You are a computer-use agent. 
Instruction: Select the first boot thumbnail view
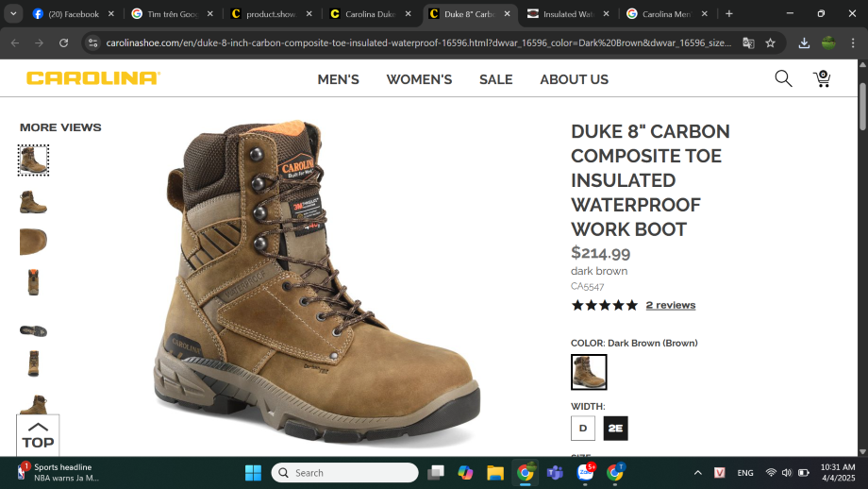(33, 160)
